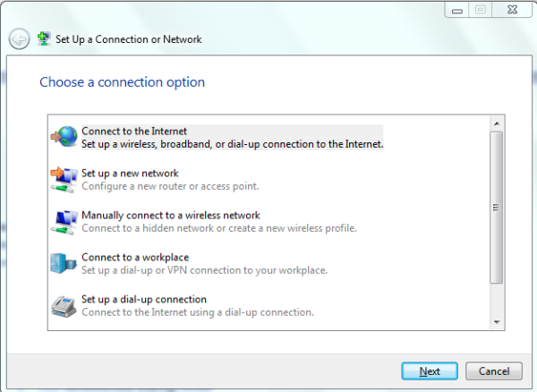This screenshot has height=392, width=537.
Task: Click the list scrollbar up arrow
Action: tap(497, 124)
